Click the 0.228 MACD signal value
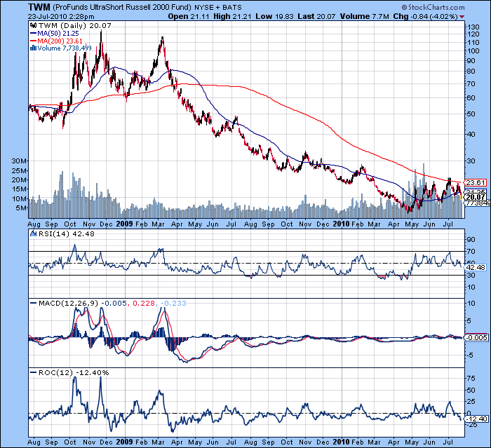491x448 pixels. pos(144,303)
